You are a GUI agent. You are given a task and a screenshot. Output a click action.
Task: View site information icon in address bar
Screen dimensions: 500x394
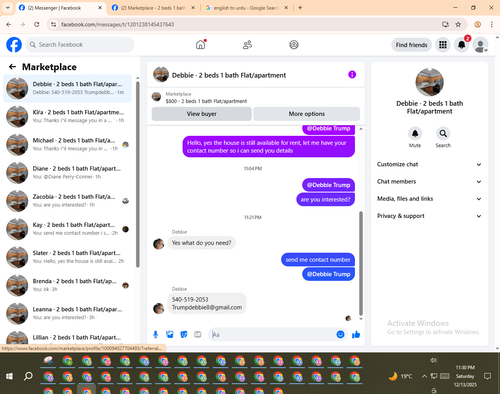coord(53,24)
